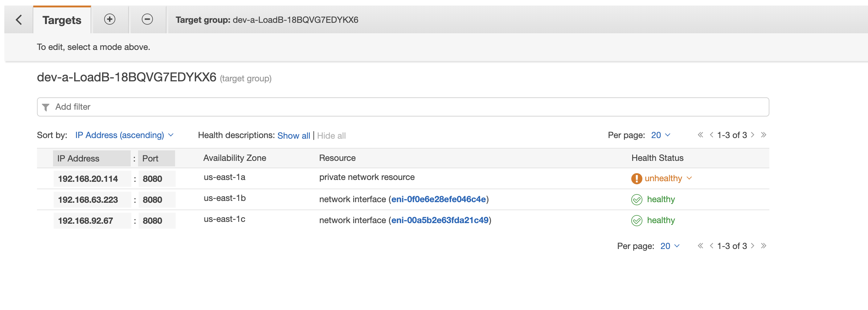Screen dimensions: 868x310
Task: Click the orange unhealthy warning icon
Action: tap(636, 178)
